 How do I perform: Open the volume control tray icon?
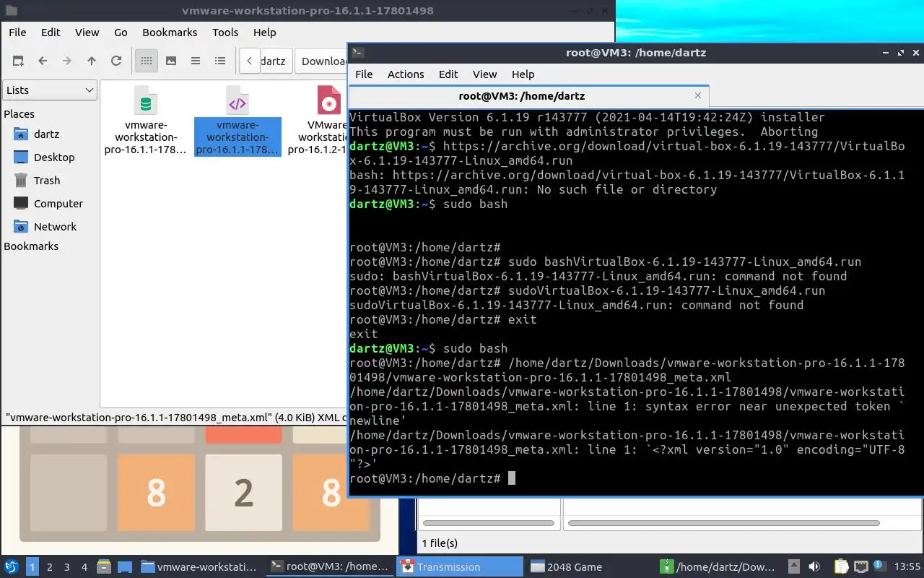tap(814, 567)
